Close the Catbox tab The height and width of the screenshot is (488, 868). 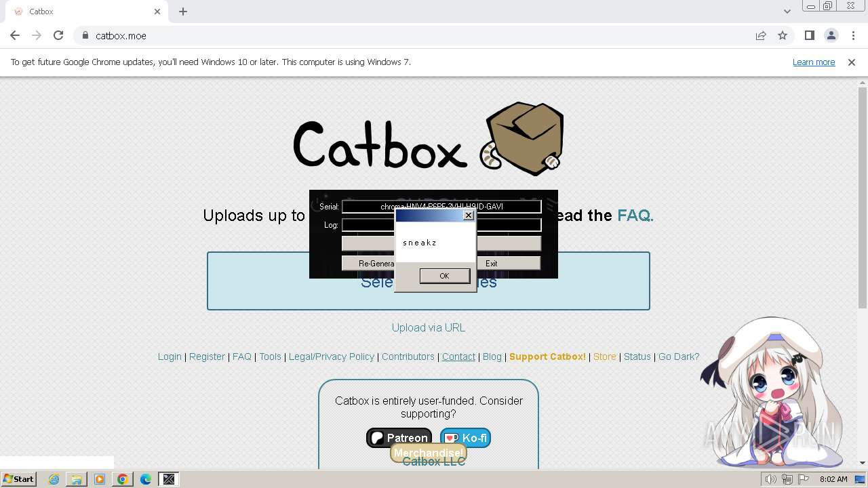(157, 12)
